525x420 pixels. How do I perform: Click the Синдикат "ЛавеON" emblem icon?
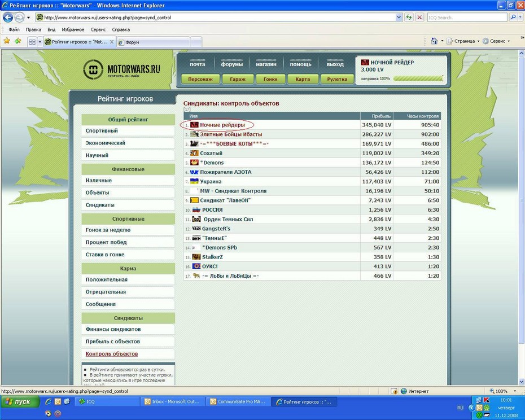coord(194,200)
